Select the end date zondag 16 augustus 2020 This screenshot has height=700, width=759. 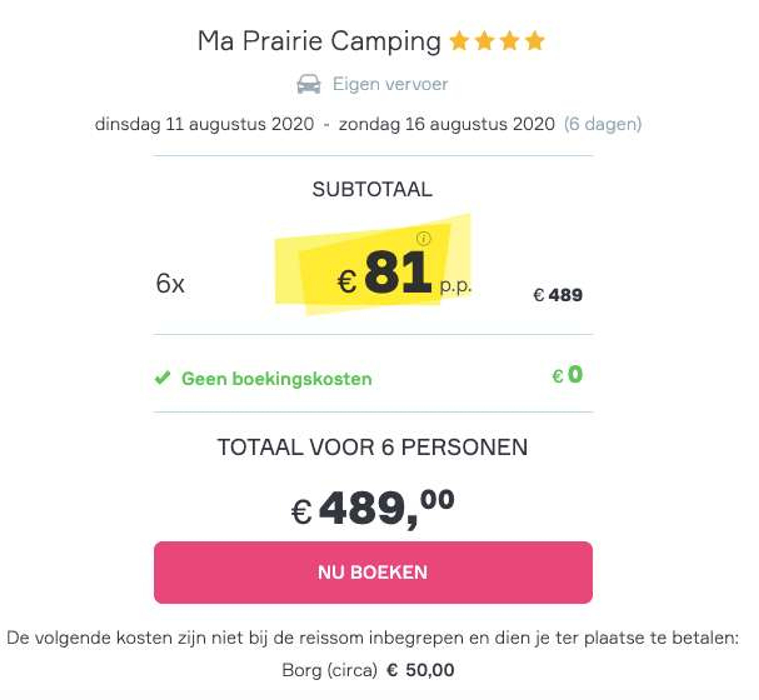447,124
